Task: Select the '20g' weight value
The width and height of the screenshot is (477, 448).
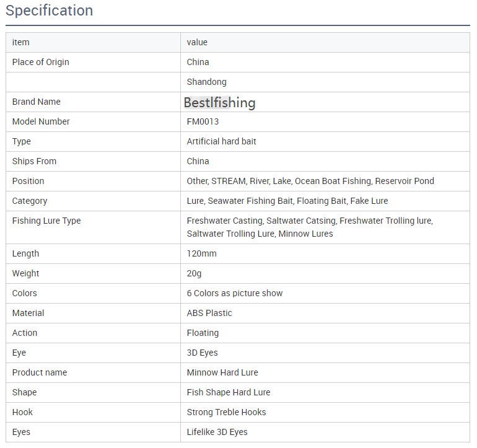Action: [194, 273]
